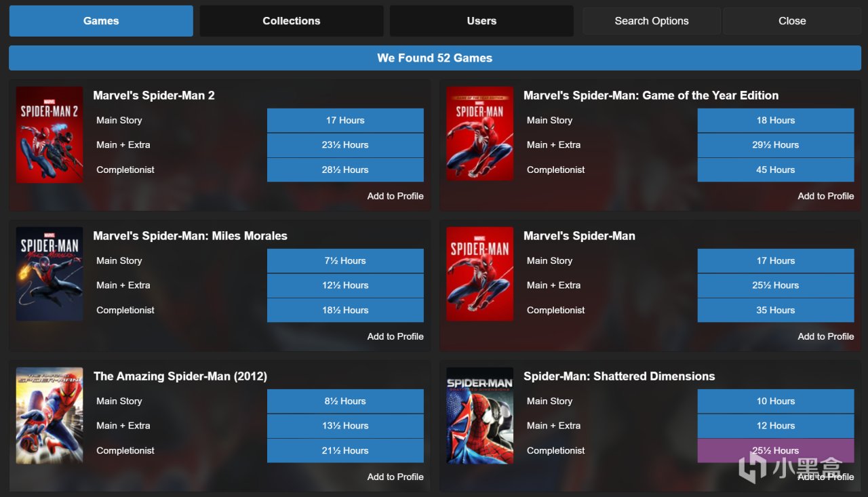868x497 pixels.
Task: Add The Amazing Spider-Man (2012) to Profile
Action: click(395, 477)
